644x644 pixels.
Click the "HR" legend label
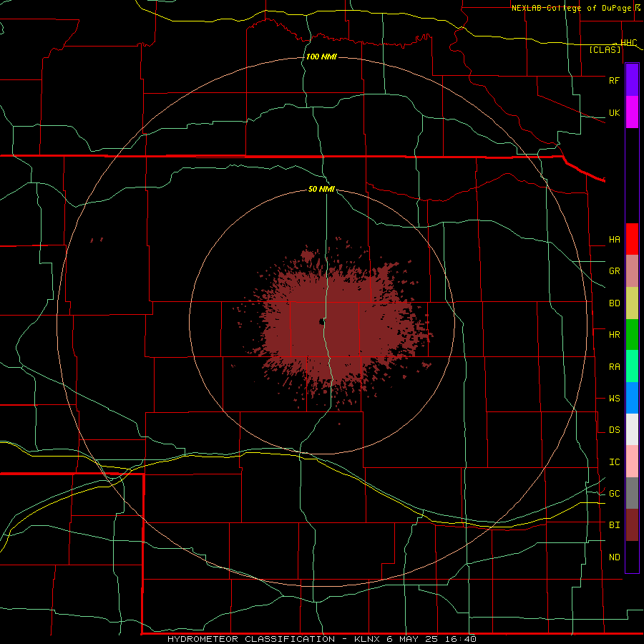point(614,335)
